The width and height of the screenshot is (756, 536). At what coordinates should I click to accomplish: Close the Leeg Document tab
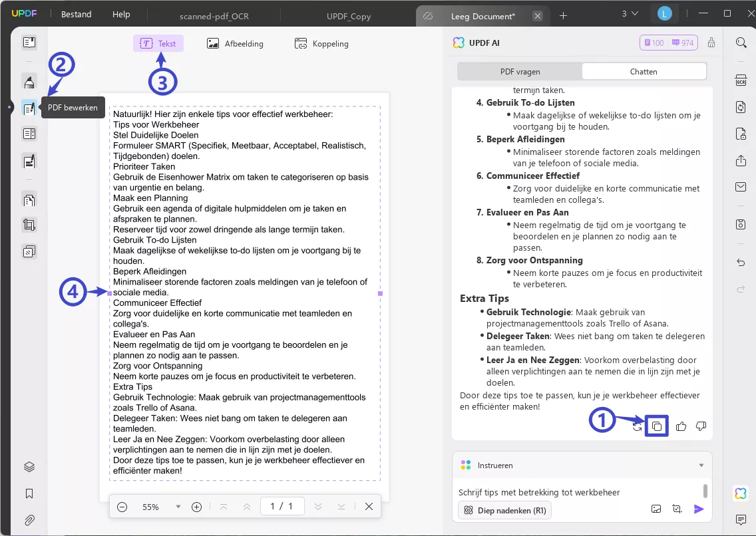tap(538, 17)
